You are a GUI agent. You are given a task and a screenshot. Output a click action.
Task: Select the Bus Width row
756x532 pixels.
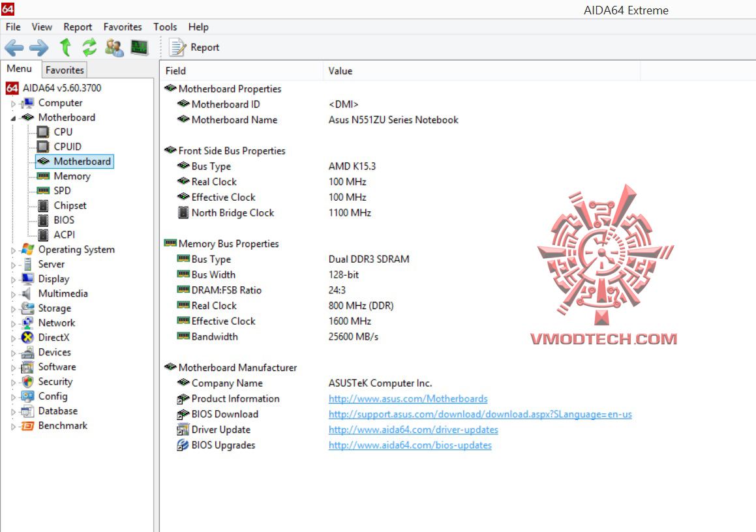[x=267, y=274]
